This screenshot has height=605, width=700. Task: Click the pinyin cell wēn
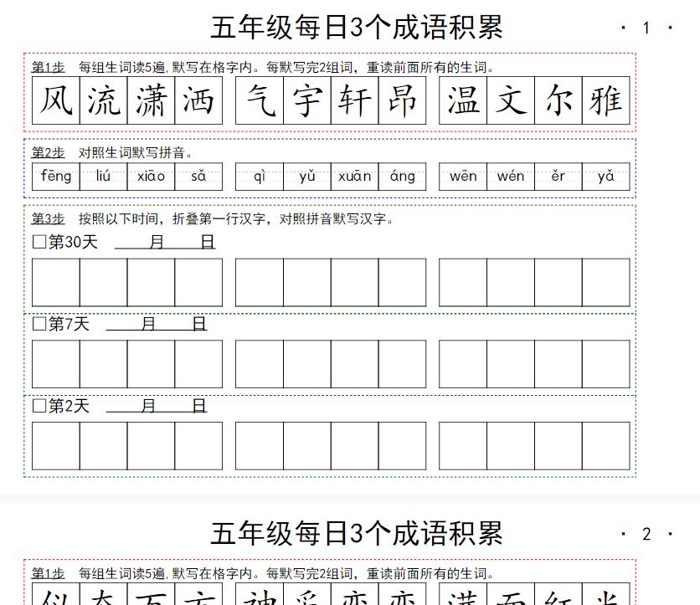463,177
